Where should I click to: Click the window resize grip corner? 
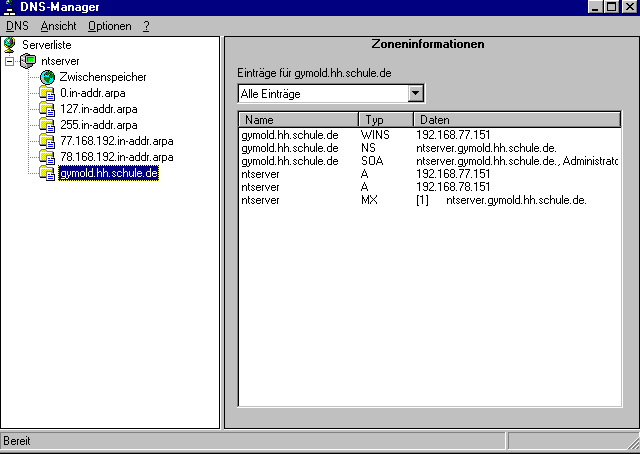point(633,443)
